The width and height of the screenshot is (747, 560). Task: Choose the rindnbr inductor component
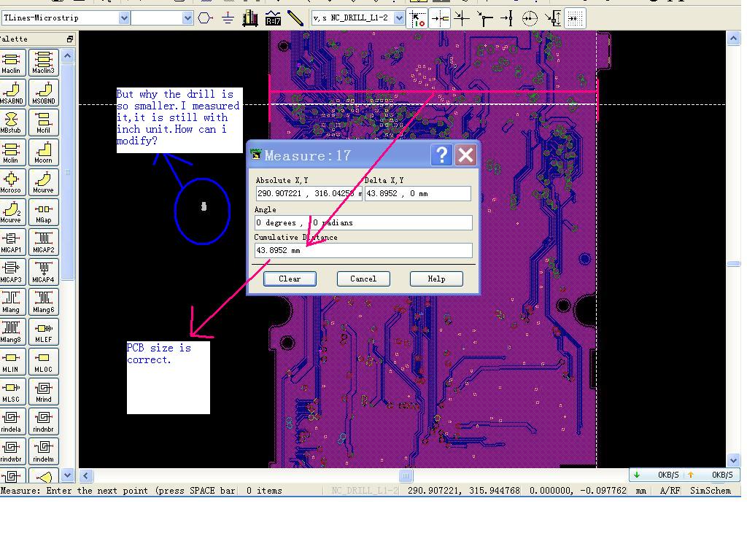43,422
